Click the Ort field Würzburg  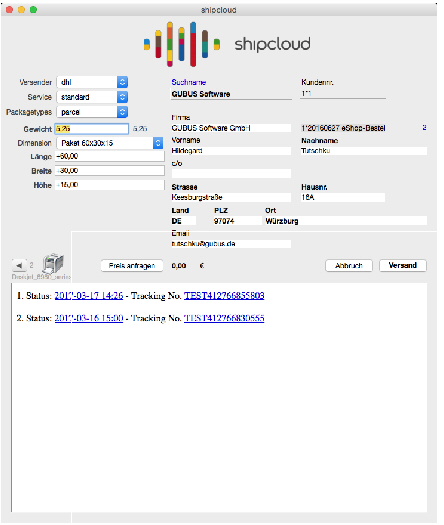pyautogui.click(x=346, y=221)
